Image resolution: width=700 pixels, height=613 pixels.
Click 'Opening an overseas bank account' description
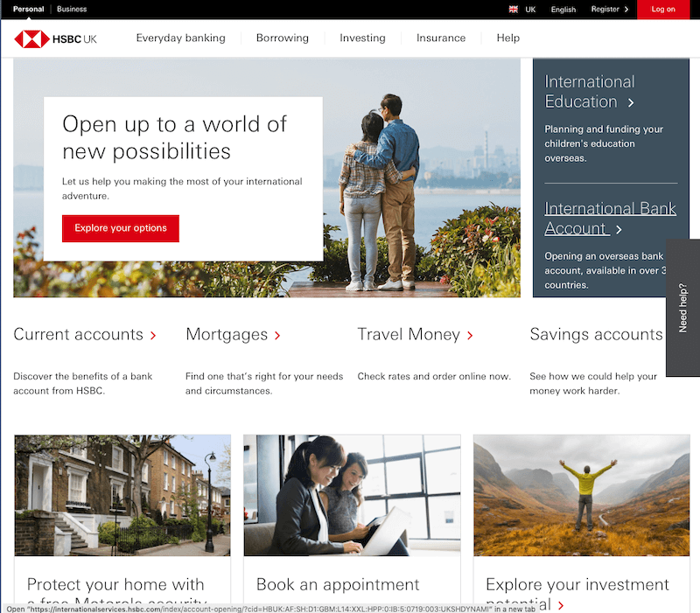(x=605, y=270)
